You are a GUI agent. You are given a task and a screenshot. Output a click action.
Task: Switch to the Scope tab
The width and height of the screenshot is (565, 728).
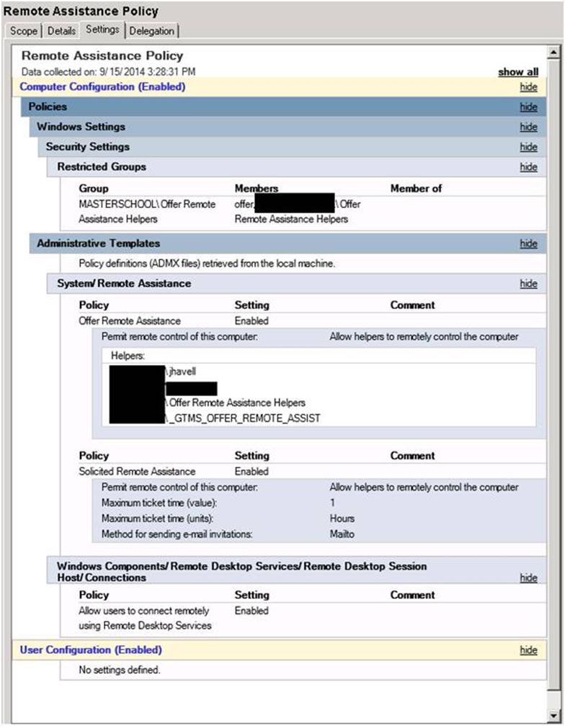coord(24,31)
